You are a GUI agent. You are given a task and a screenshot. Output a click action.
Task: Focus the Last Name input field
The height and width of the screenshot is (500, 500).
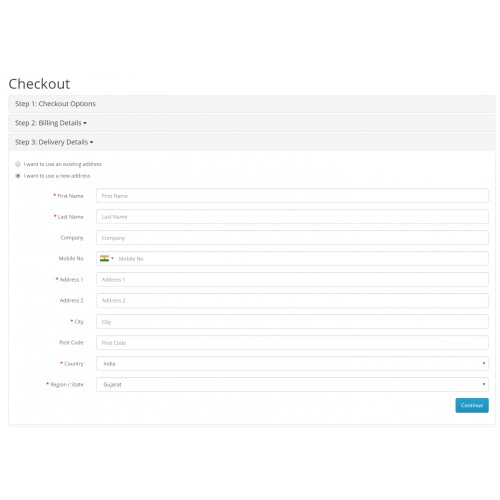click(x=292, y=217)
